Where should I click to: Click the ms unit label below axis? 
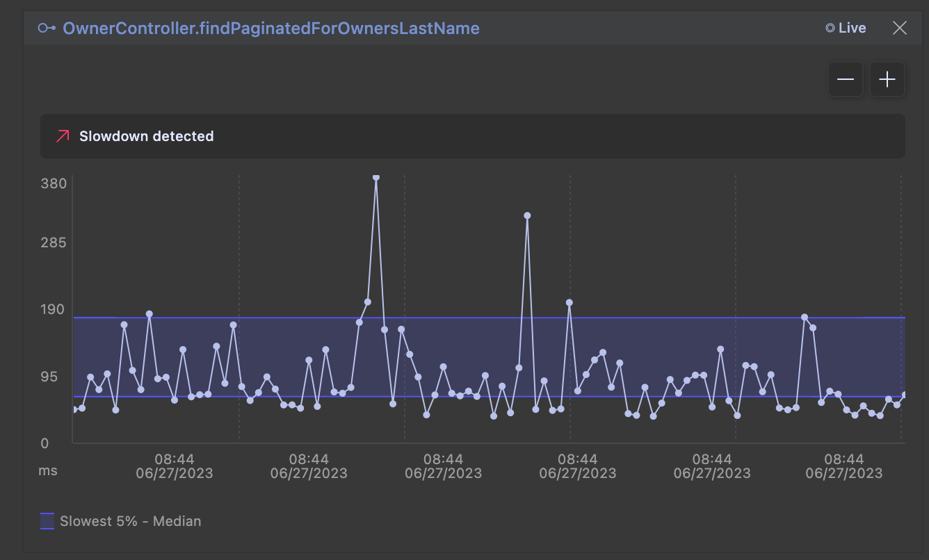click(48, 470)
